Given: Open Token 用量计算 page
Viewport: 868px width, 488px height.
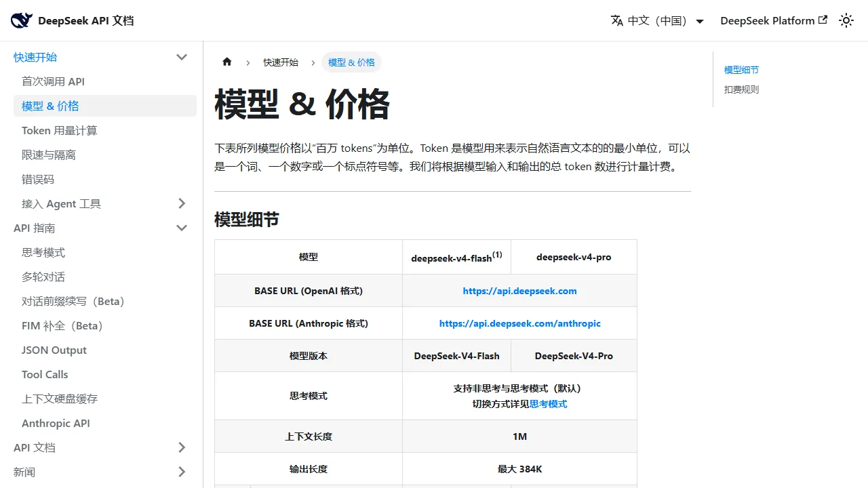Looking at the screenshot, I should (x=105, y=130).
